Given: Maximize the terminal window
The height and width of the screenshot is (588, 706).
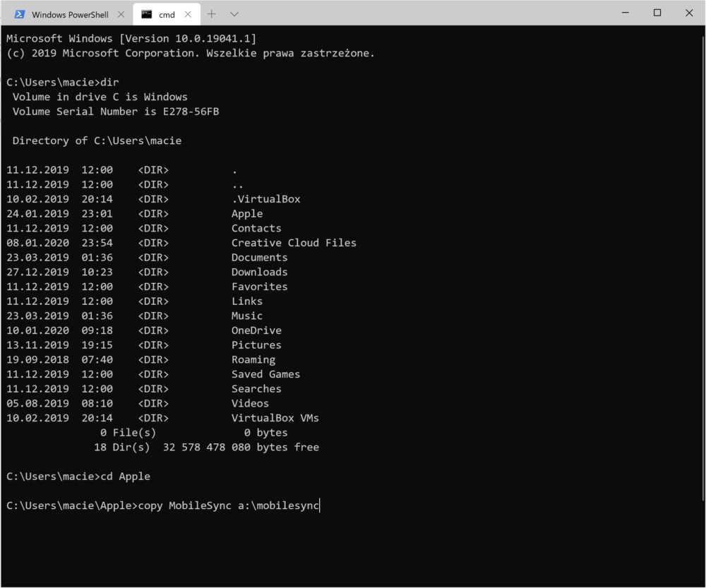Looking at the screenshot, I should coord(657,13).
